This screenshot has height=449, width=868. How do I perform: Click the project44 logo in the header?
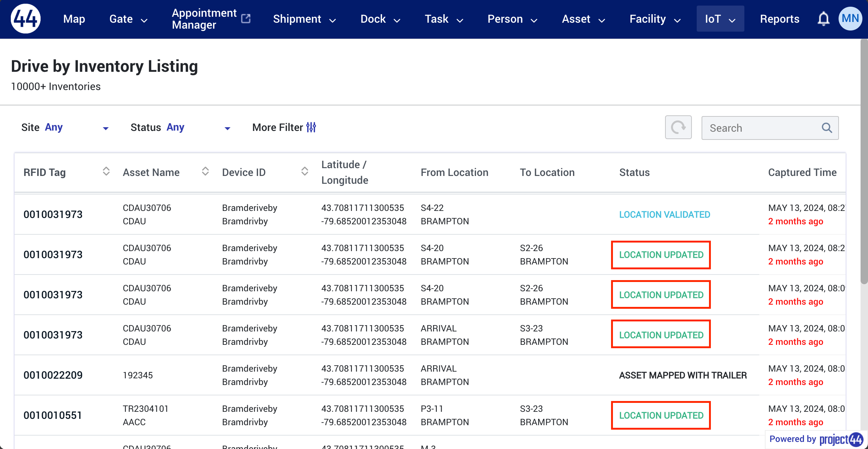click(x=25, y=19)
